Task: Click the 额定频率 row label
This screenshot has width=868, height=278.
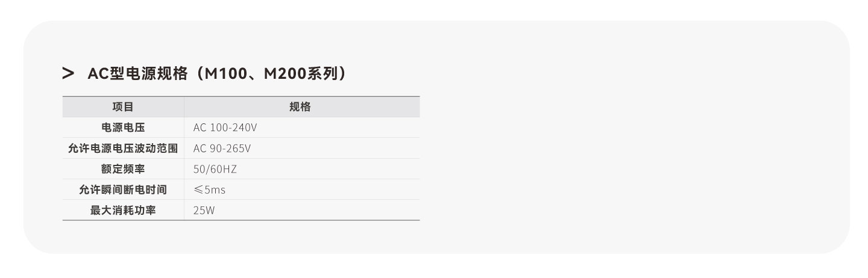Action: coord(123,169)
